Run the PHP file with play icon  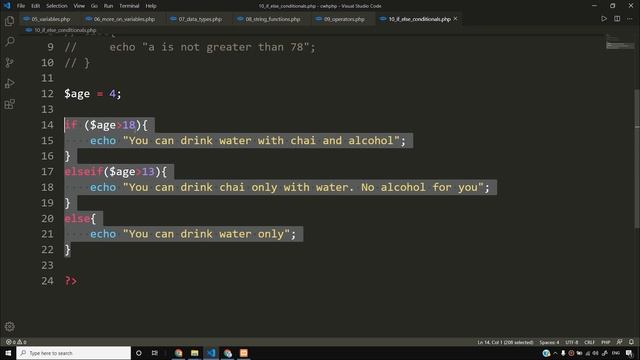(604, 19)
